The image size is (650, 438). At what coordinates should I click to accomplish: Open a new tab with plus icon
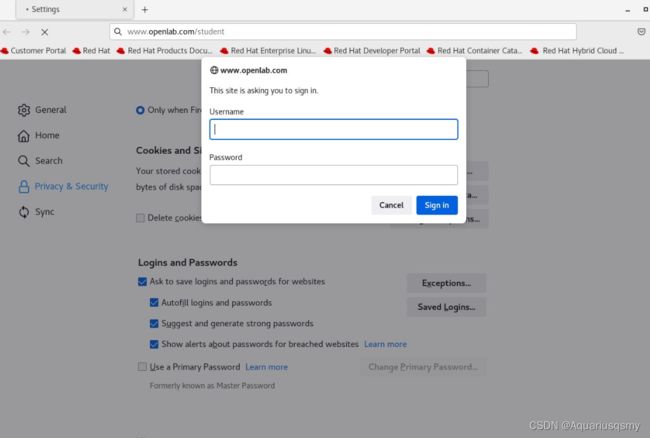click(145, 10)
